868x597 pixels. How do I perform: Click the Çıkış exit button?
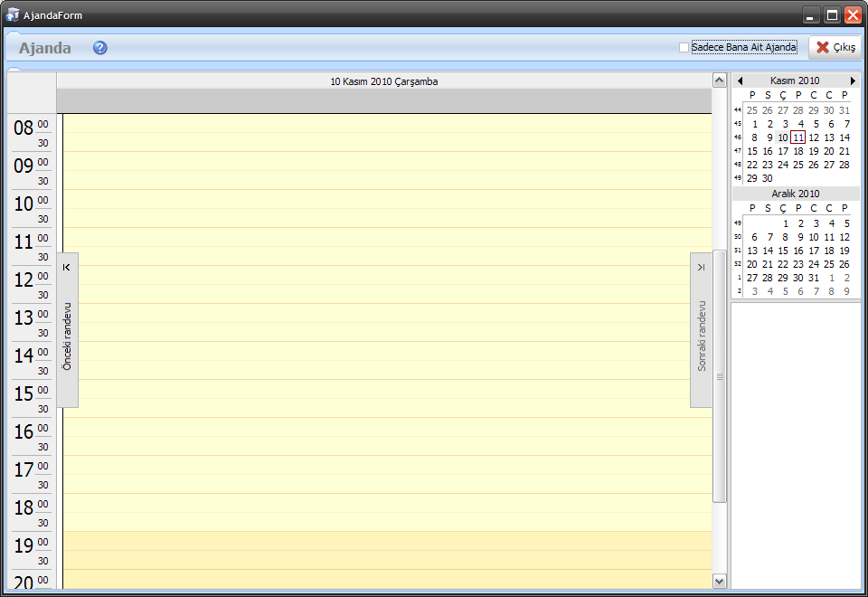[835, 47]
